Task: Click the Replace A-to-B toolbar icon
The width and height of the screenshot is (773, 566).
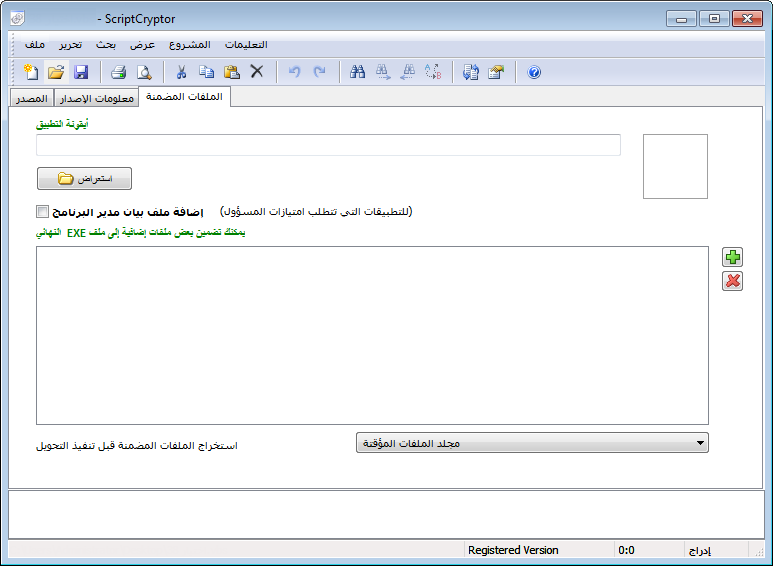Action: point(433,72)
